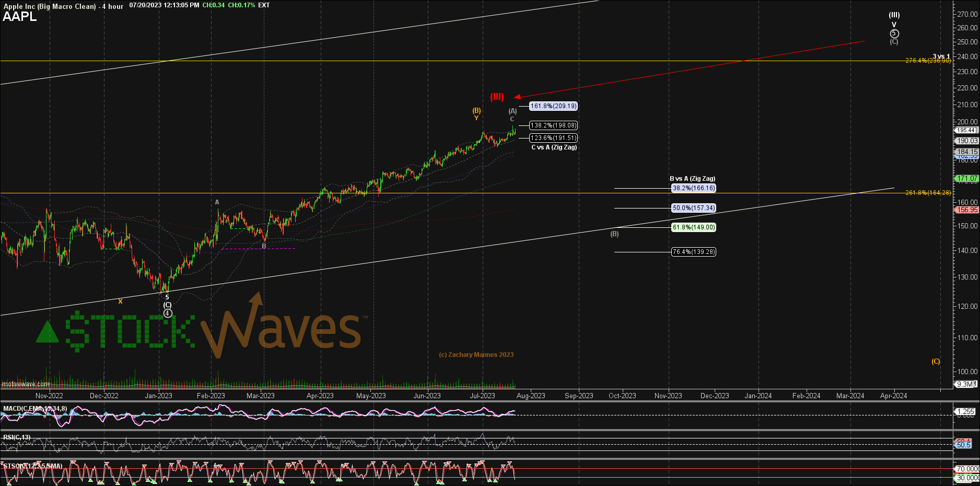The height and width of the screenshot is (486, 980).
Task: Select the 138.2%(198.08) Fibonacci label
Action: click(553, 125)
